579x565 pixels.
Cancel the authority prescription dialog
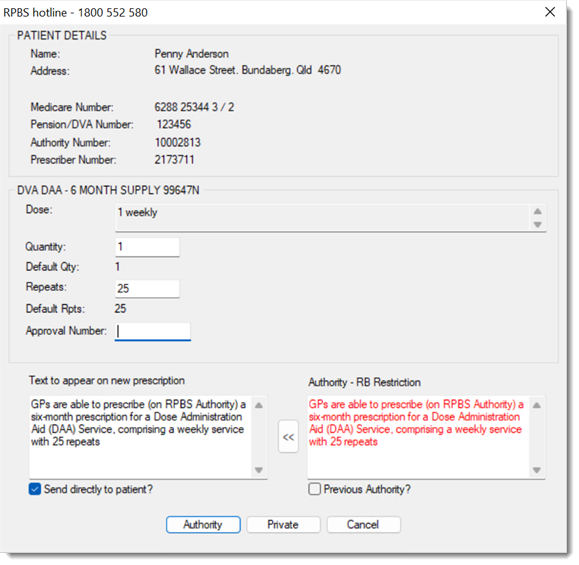click(x=363, y=525)
